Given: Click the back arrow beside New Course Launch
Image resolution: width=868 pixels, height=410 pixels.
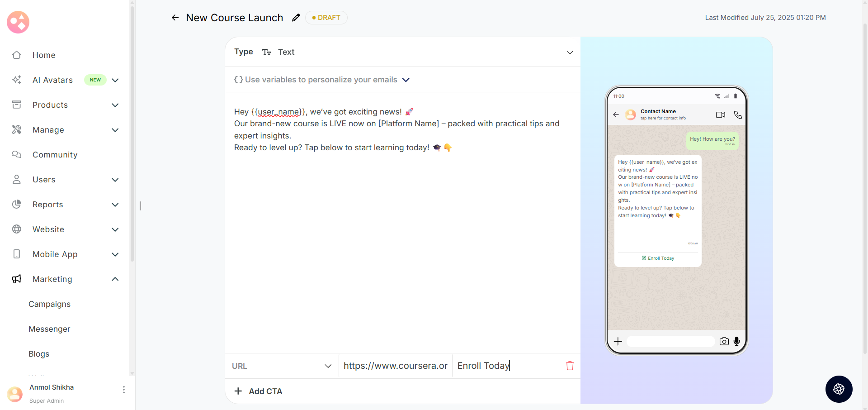Looking at the screenshot, I should coord(175,18).
